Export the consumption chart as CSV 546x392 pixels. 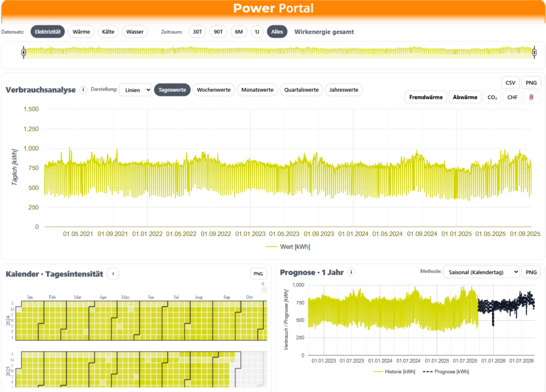(x=510, y=83)
